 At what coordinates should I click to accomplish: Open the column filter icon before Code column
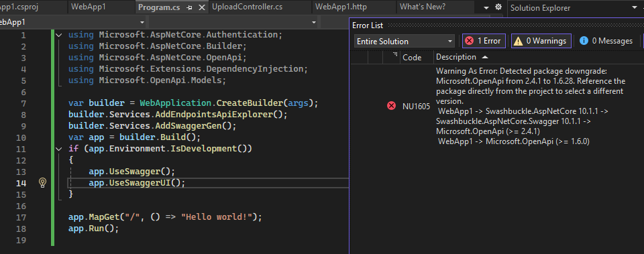[396, 54]
